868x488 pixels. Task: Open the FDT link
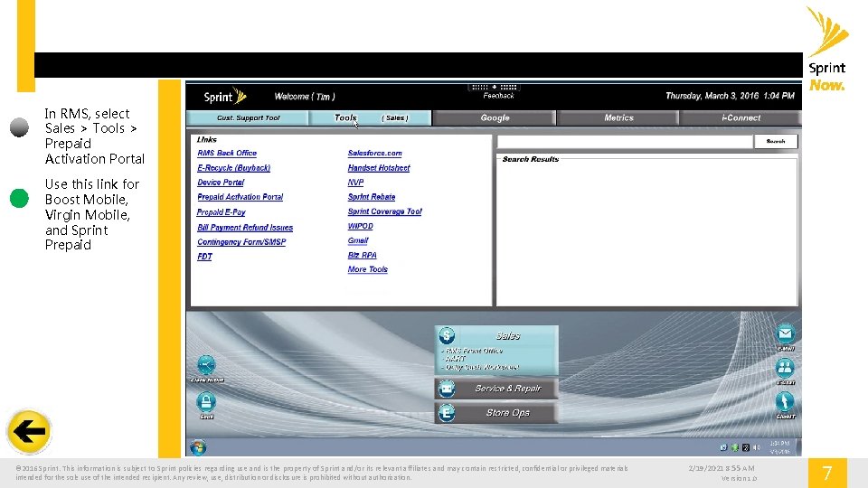click(x=204, y=256)
